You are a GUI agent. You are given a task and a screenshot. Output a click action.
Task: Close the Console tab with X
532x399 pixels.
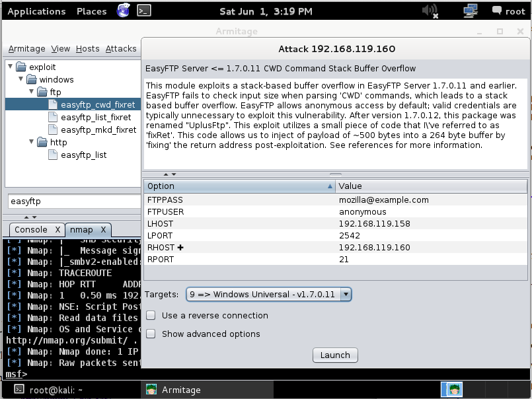57,230
